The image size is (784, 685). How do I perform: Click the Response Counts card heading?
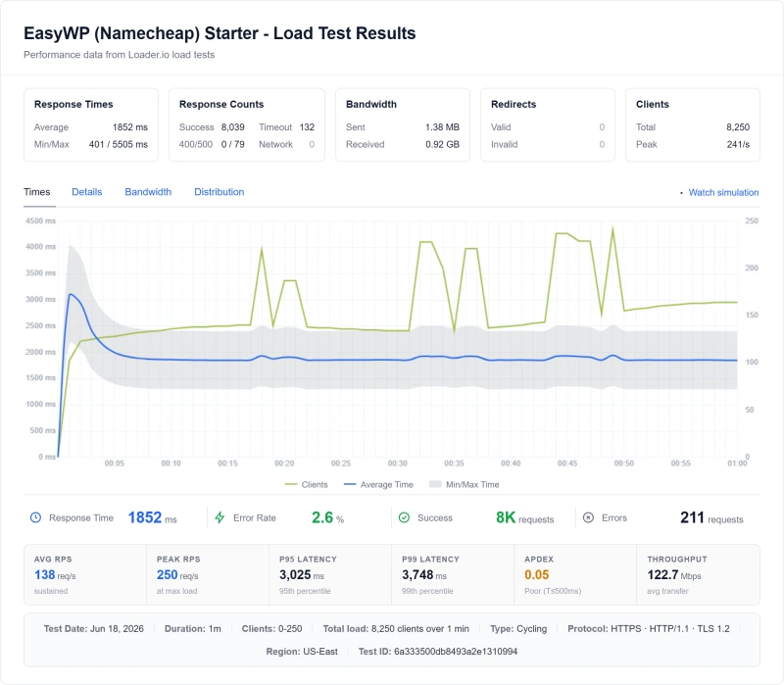point(221,104)
